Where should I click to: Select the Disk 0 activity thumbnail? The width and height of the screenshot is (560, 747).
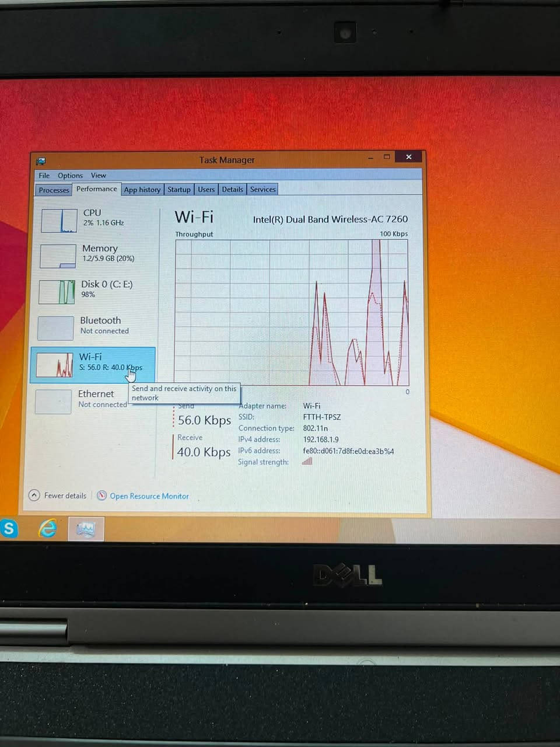(57, 292)
